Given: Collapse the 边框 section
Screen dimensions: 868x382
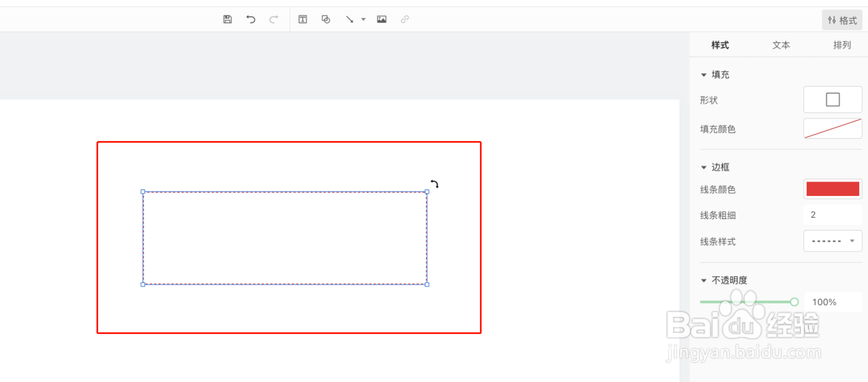Looking at the screenshot, I should (x=703, y=168).
